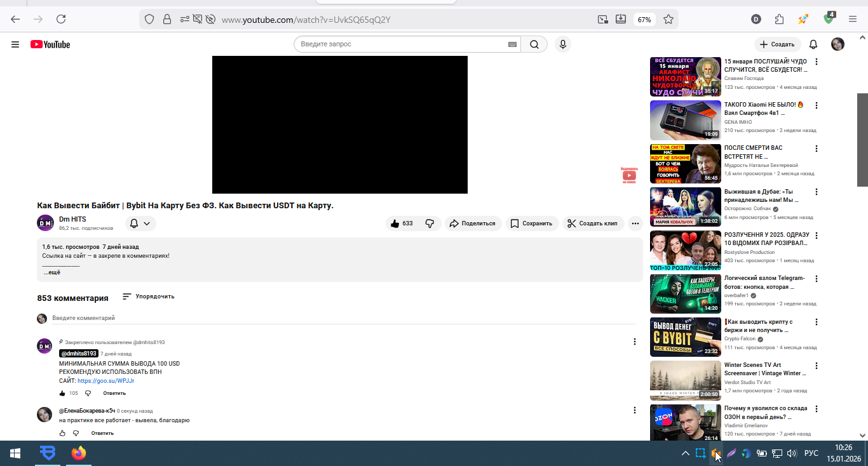Viewport: 868px width, 466px height.
Task: Like the video with 633 likes
Action: click(x=401, y=223)
